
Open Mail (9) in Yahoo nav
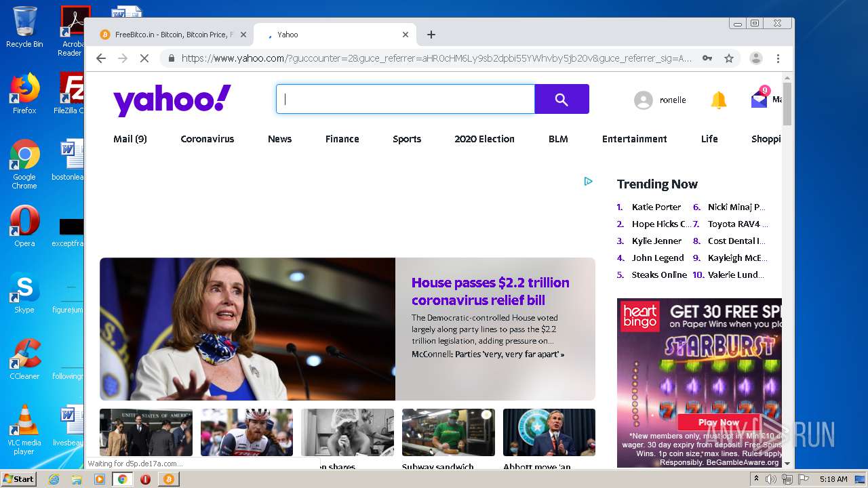pyautogui.click(x=130, y=139)
